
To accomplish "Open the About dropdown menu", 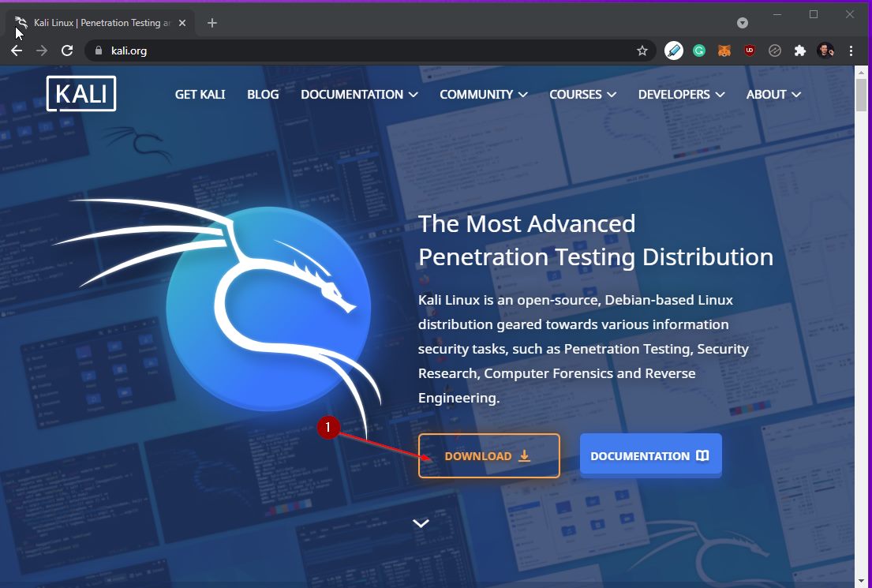I will point(773,94).
